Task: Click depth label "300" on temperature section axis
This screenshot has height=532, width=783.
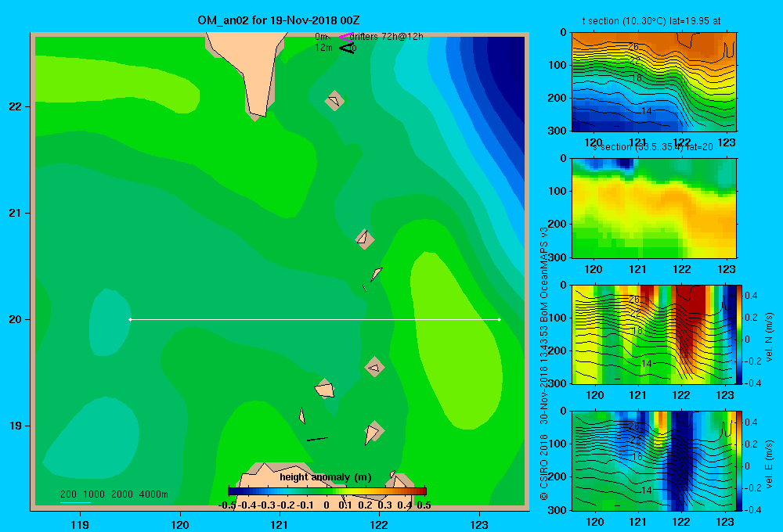Action: [x=557, y=131]
